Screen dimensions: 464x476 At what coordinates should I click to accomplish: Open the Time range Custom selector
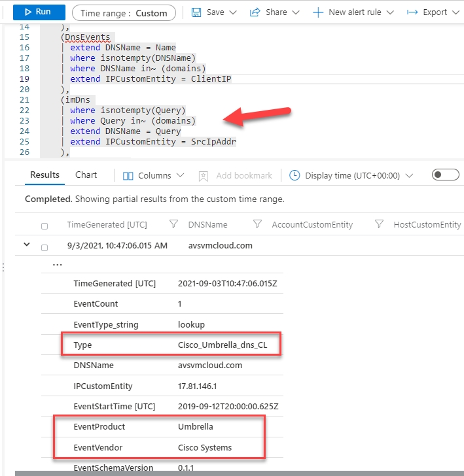(124, 12)
